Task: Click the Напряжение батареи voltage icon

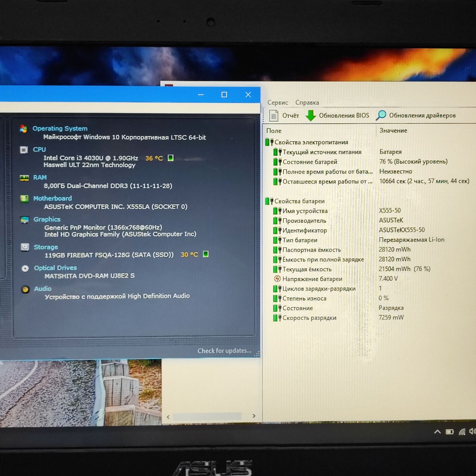Action: (277, 279)
